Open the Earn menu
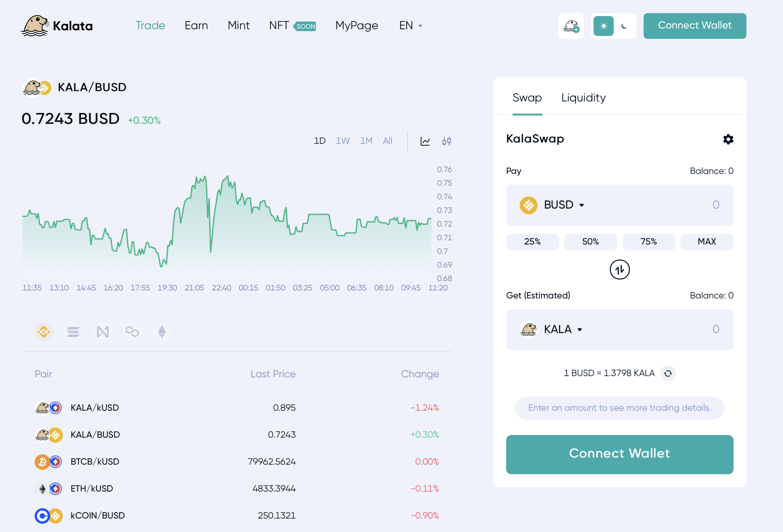Image resolution: width=783 pixels, height=532 pixels. [x=196, y=26]
